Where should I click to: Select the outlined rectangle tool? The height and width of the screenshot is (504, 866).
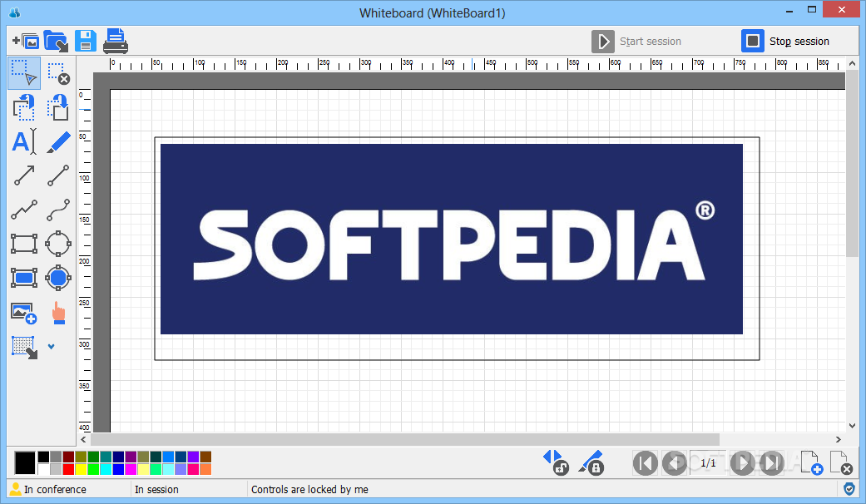[24, 244]
